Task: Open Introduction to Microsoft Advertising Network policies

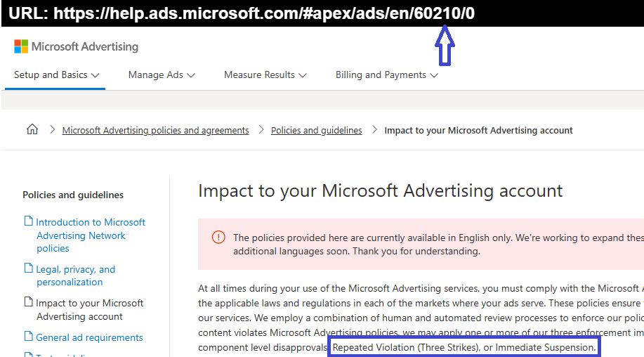Action: pyautogui.click(x=91, y=235)
